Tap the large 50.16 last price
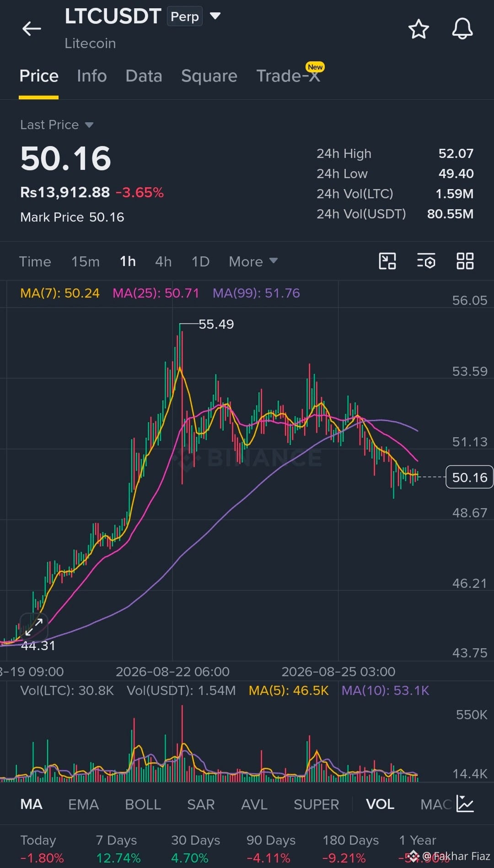The width and height of the screenshot is (494, 868). click(66, 158)
